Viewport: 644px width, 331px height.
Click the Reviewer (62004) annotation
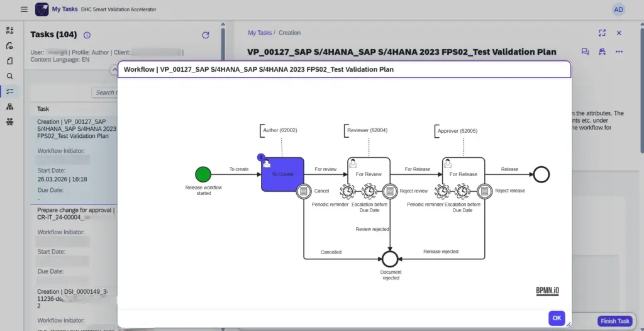[366, 130]
